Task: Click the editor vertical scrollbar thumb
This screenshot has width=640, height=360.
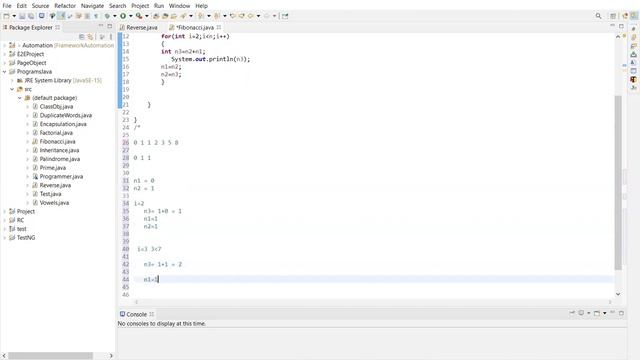Action: click(x=618, y=182)
